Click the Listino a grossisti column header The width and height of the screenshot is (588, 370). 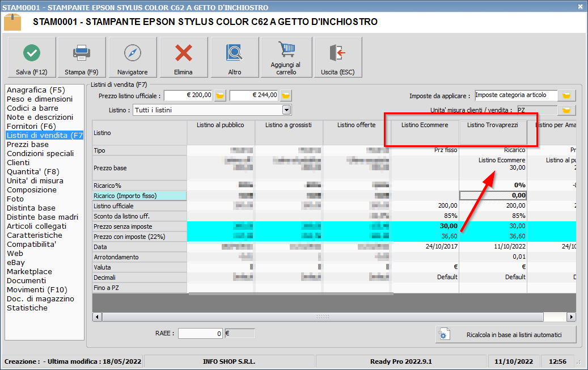(x=289, y=132)
